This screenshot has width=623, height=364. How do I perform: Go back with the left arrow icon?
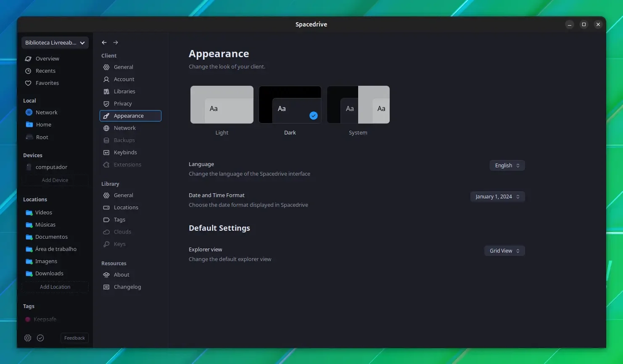[x=104, y=42]
